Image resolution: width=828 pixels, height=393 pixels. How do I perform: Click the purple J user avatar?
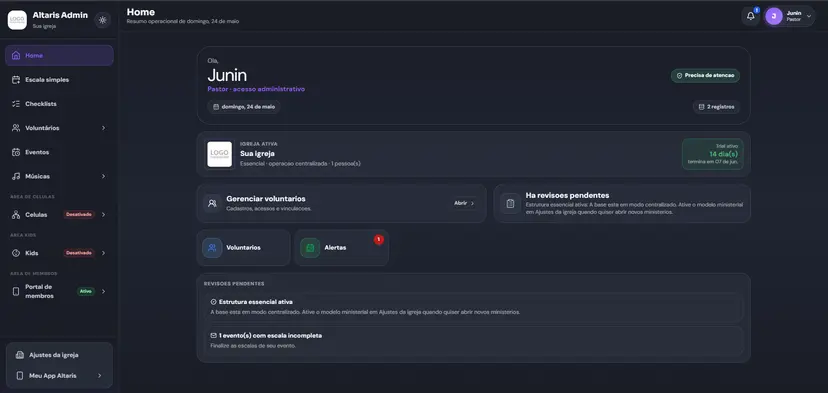(x=774, y=16)
